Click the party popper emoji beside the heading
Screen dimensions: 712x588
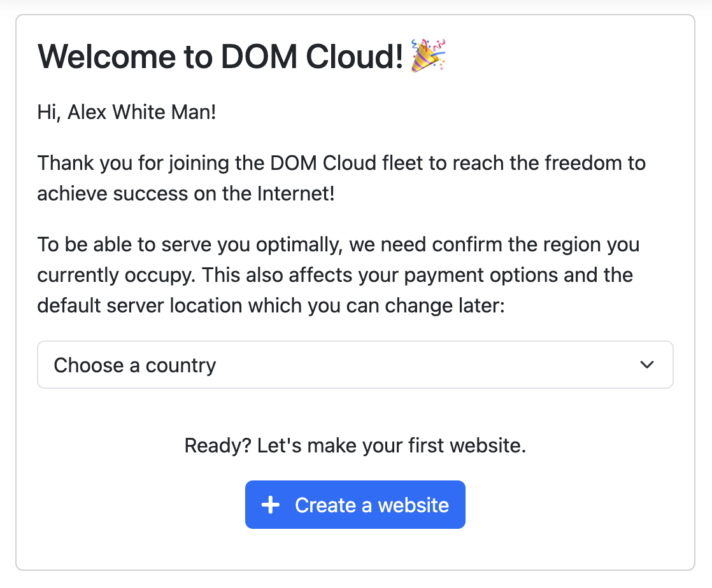428,56
